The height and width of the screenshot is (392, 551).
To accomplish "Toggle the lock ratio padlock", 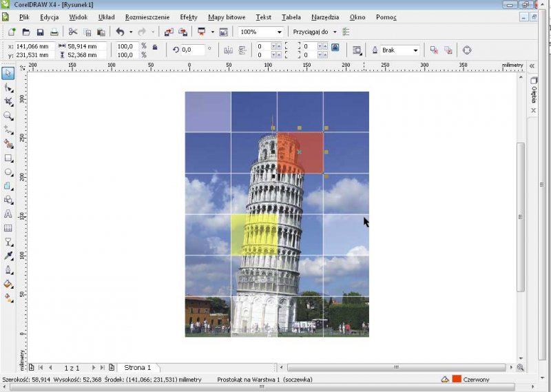I will [154, 47].
